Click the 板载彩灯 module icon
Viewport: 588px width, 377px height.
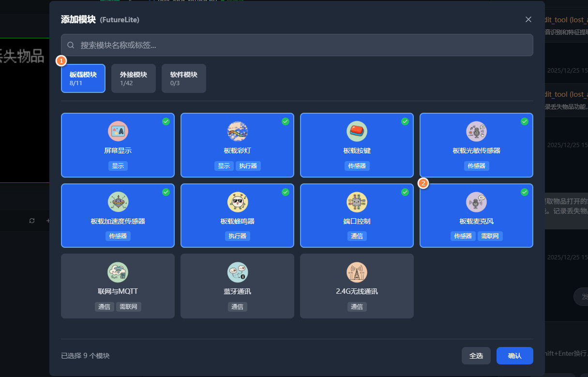(x=237, y=131)
